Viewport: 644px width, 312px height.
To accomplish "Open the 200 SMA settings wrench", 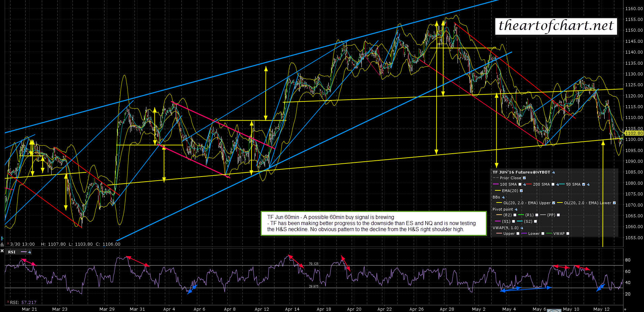I will 557,185.
